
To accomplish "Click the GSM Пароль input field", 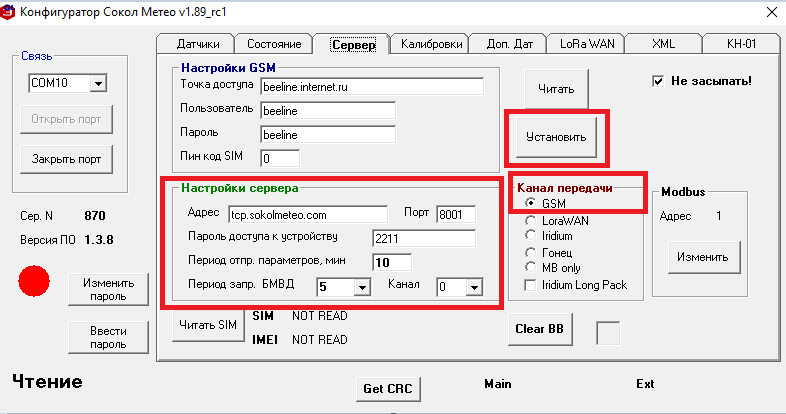I will (x=328, y=135).
